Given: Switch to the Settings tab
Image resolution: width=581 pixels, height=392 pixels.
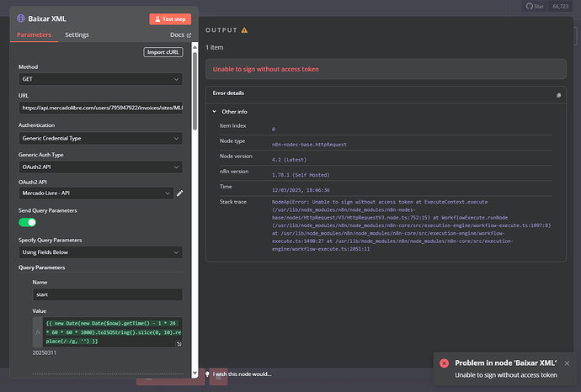Looking at the screenshot, I should 77,34.
